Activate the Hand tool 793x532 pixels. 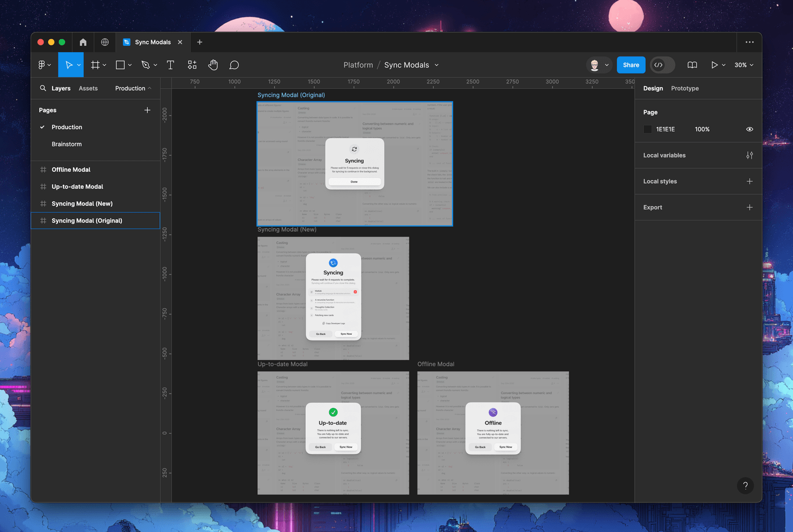pyautogui.click(x=213, y=65)
